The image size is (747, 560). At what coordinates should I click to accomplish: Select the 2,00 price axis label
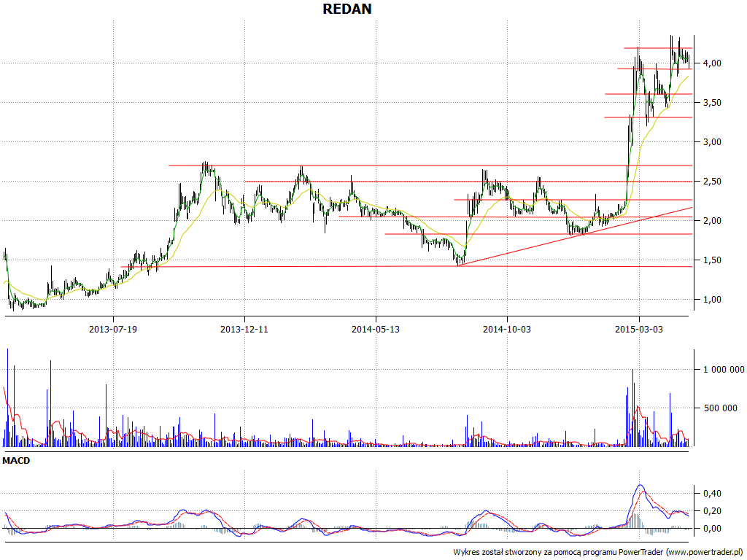point(711,220)
